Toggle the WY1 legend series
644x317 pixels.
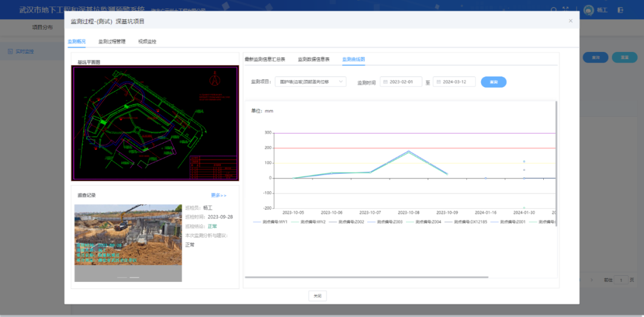(x=270, y=221)
